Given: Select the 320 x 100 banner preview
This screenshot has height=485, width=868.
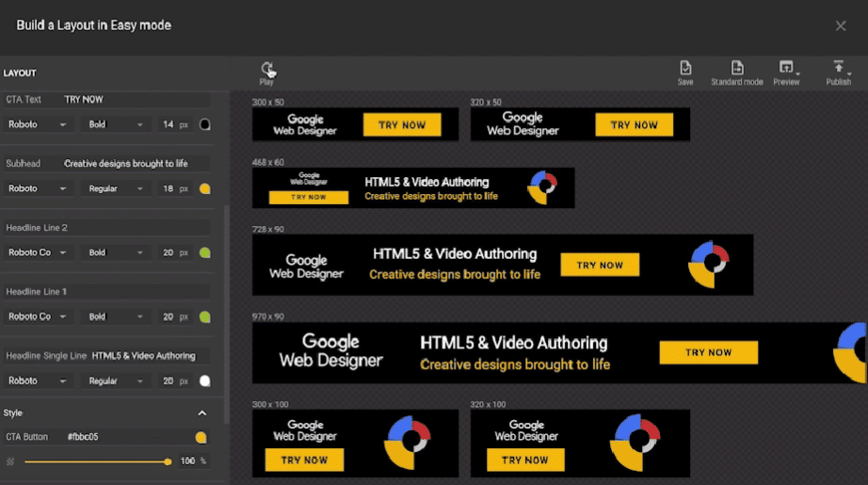Looking at the screenshot, I should (x=580, y=443).
